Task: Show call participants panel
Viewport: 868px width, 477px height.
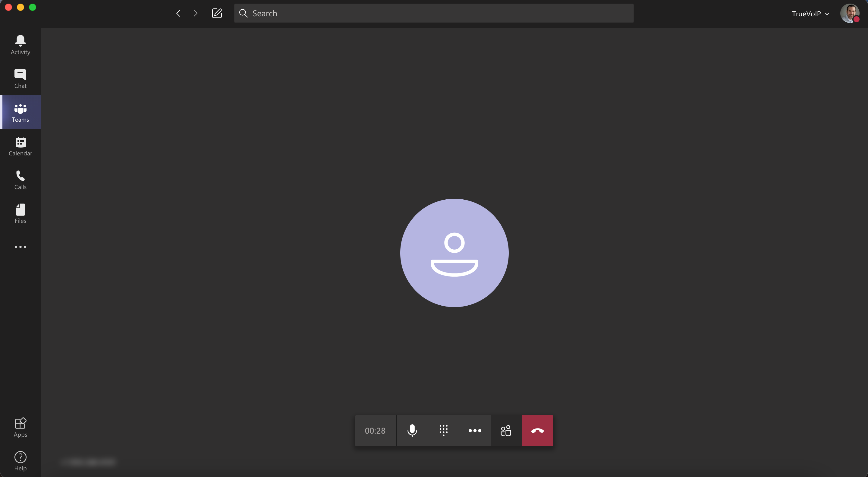Action: click(x=506, y=431)
